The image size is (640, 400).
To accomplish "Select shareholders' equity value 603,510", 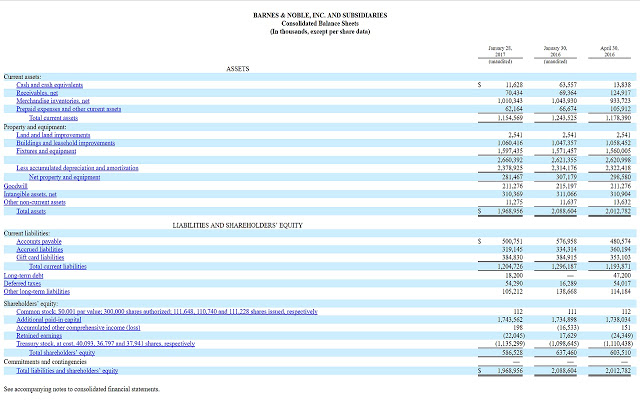I will (x=620, y=353).
